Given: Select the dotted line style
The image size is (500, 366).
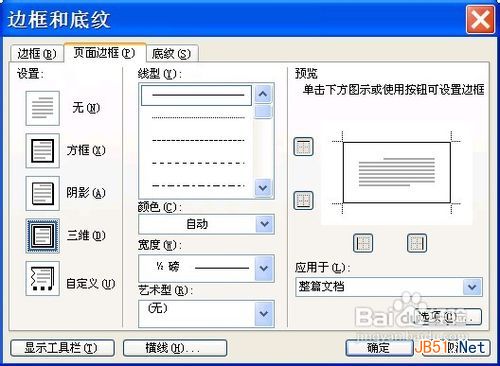Looking at the screenshot, I should 198,118.
